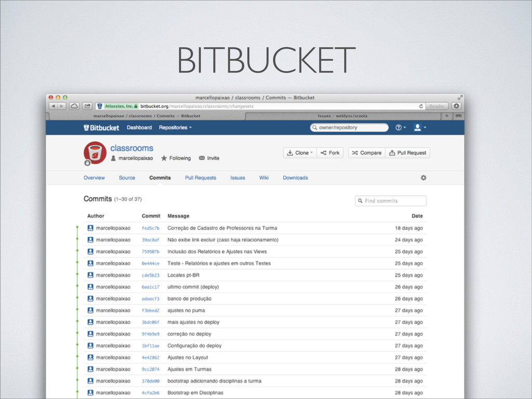Click the Find commits search field
This screenshot has width=532, height=399.
391,201
